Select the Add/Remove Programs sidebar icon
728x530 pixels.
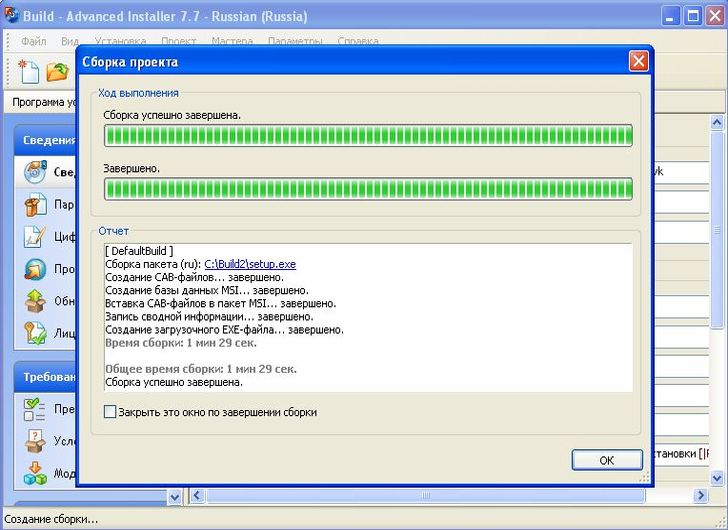click(x=35, y=269)
